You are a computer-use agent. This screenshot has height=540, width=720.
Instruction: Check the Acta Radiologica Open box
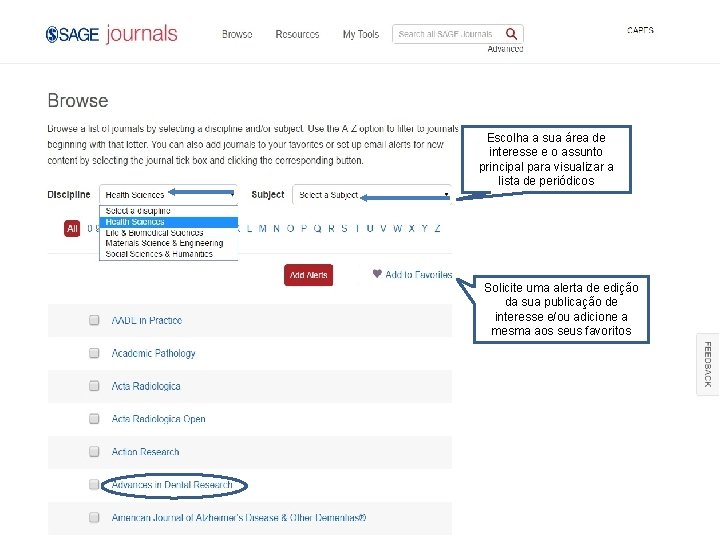[94, 419]
